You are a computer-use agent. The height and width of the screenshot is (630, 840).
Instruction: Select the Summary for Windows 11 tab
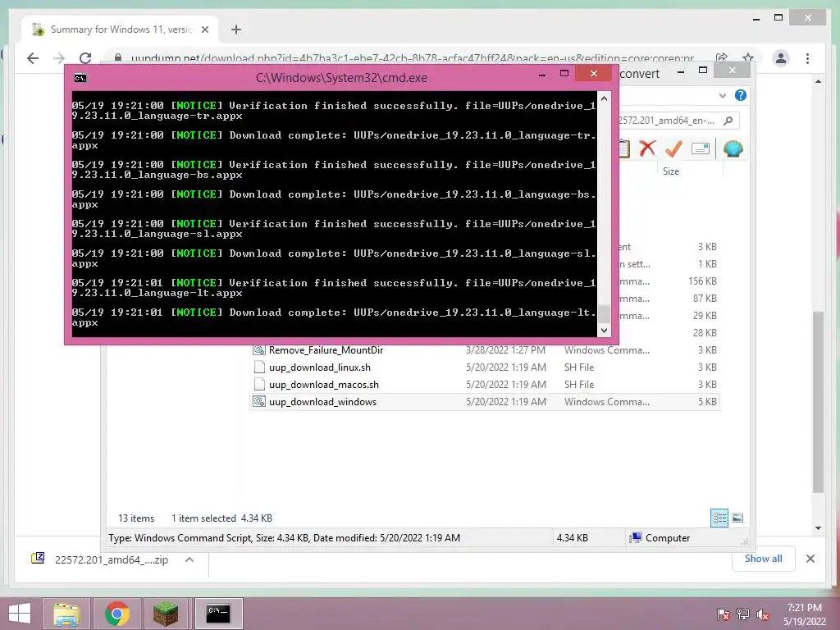coord(121,30)
